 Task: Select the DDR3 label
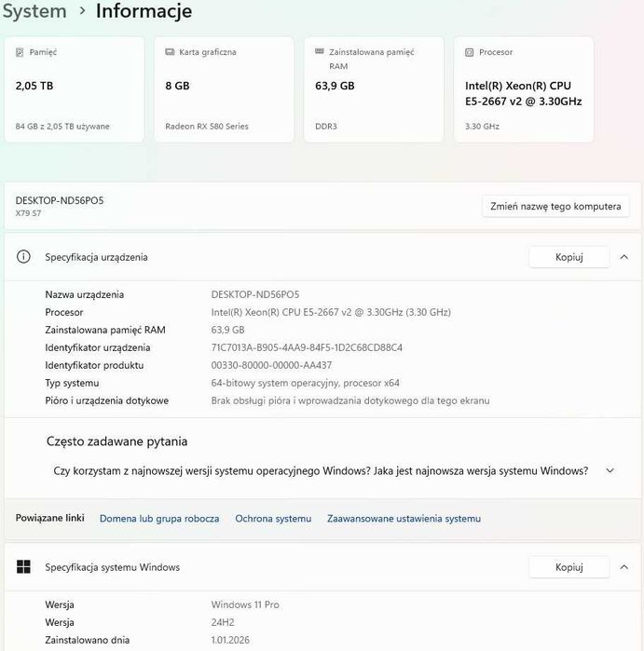tap(326, 127)
